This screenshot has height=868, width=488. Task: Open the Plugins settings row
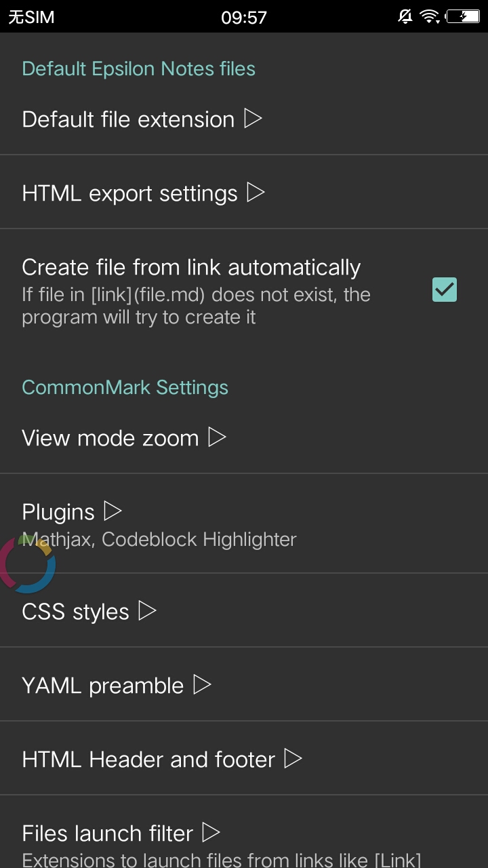[244, 524]
